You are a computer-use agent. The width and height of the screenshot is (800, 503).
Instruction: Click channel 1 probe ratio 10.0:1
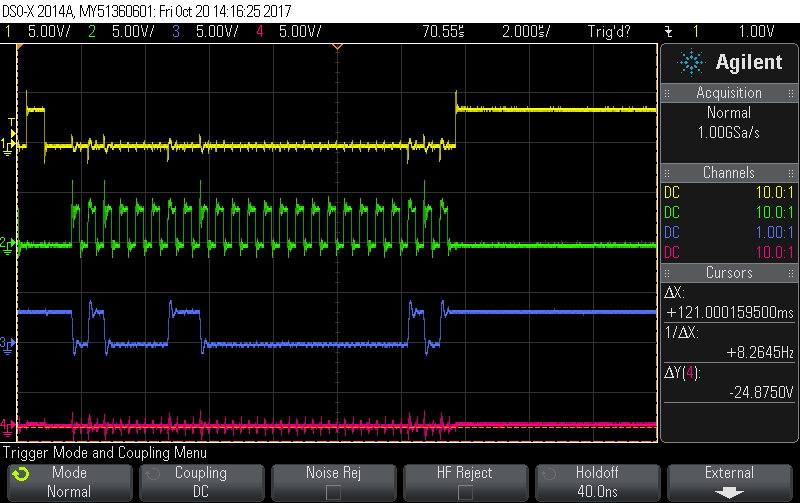[774, 192]
